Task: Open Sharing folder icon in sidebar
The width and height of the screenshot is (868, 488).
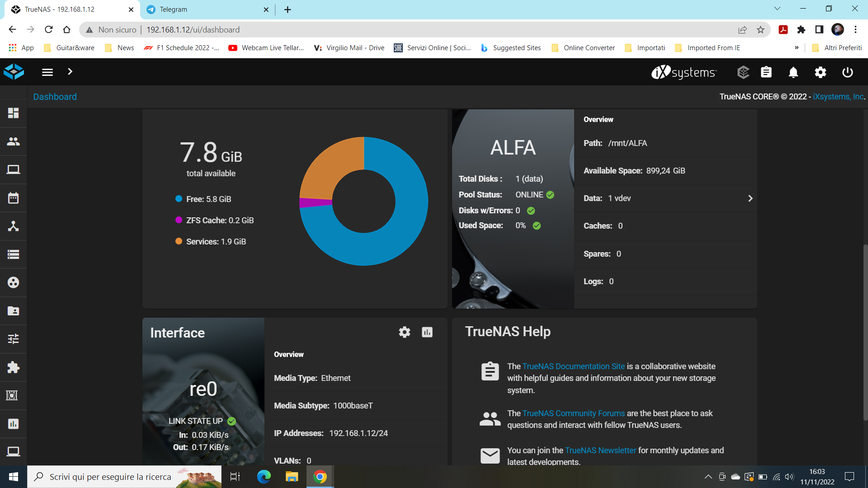Action: [x=13, y=311]
